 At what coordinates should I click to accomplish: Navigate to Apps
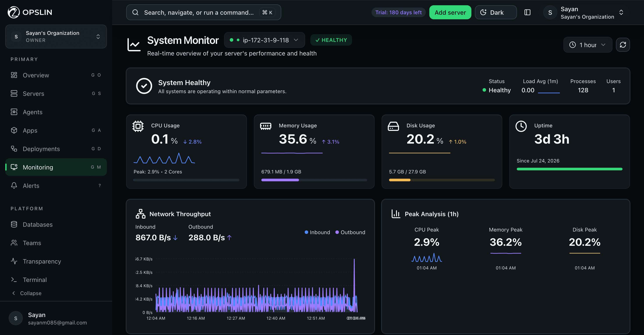coord(56,130)
